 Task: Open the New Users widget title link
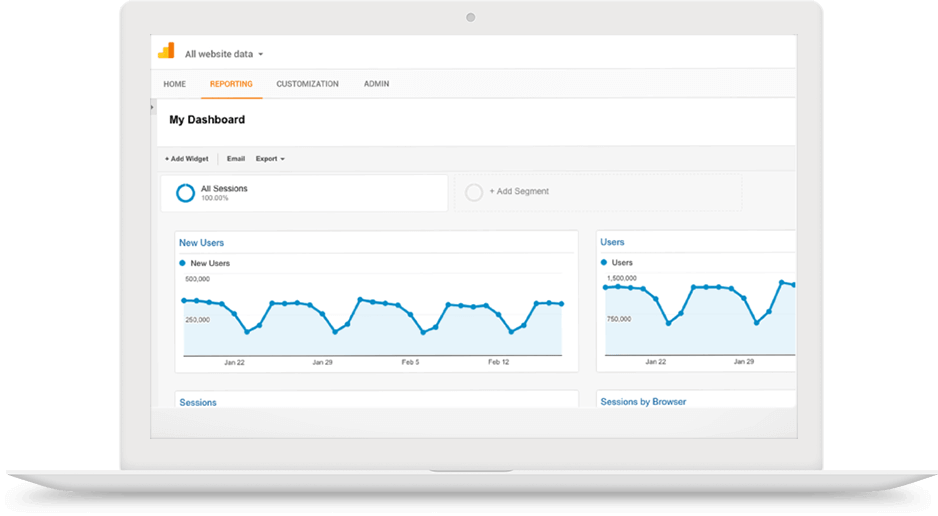202,243
